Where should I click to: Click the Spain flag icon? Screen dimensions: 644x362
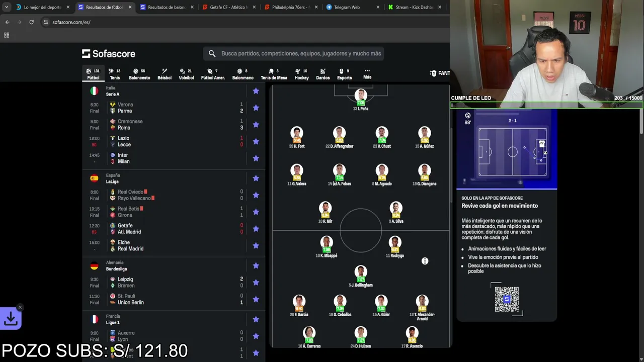94,178
